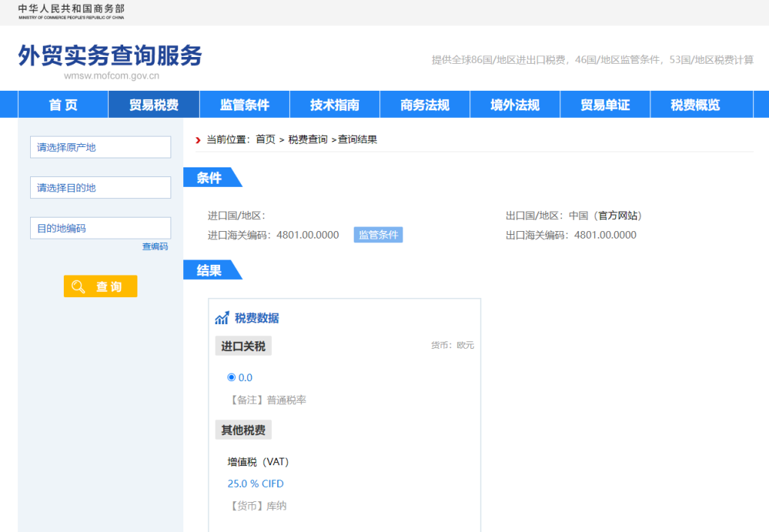
Task: Open the 首页 navigation tab
Action: [x=63, y=104]
